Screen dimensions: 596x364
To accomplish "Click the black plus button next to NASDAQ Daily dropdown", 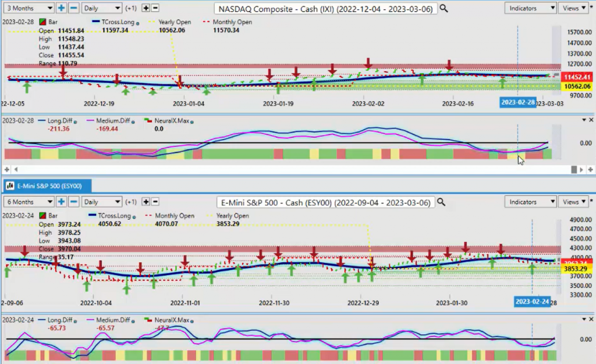I will [146, 9].
